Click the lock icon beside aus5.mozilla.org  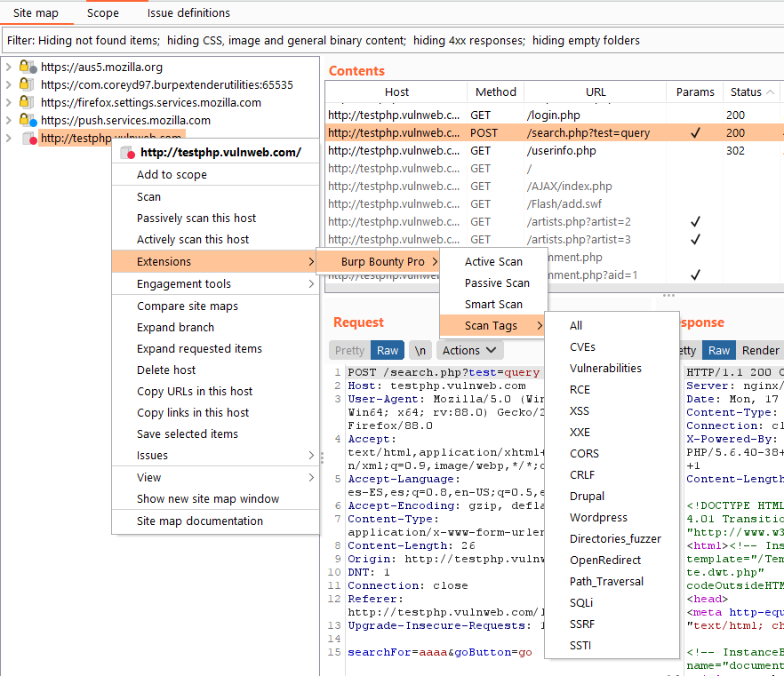[28, 67]
